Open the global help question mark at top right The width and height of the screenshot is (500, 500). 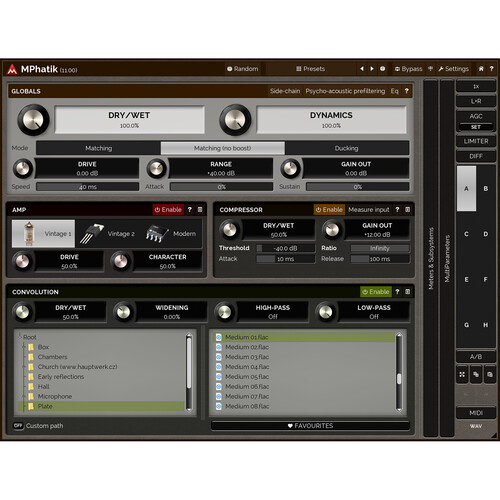[491, 69]
